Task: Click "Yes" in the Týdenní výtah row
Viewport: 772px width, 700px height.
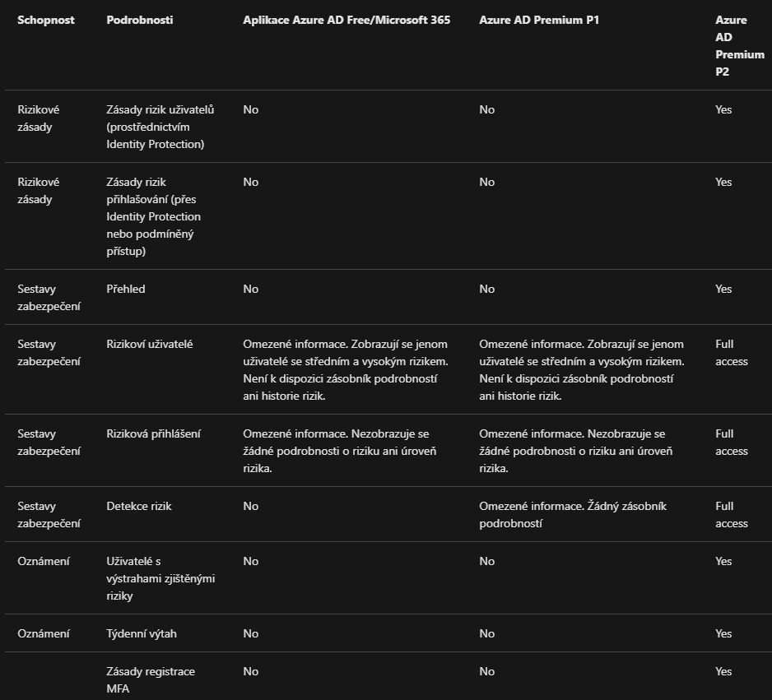Action: point(723,633)
